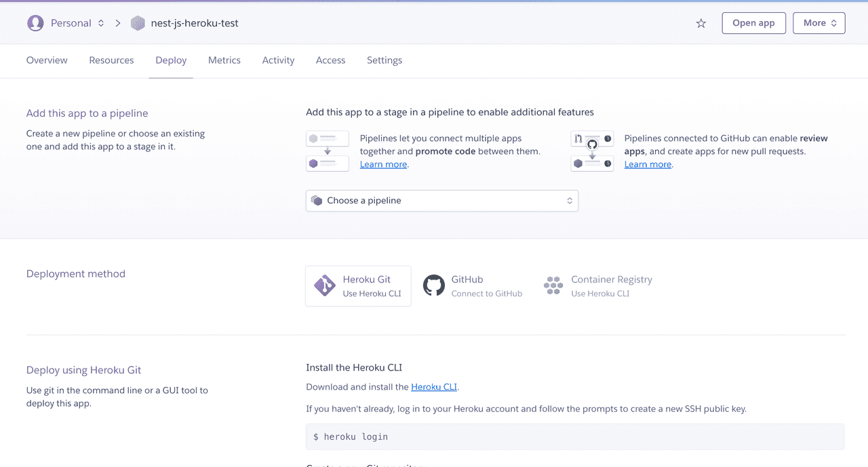Open the Choose a pipeline dropdown
Viewport: 868px width, 467px height.
click(442, 200)
